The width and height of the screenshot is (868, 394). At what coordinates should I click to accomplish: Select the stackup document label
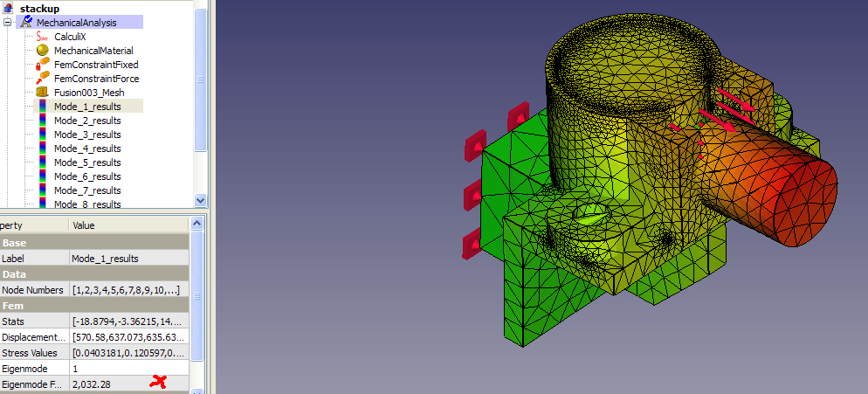pyautogui.click(x=42, y=9)
